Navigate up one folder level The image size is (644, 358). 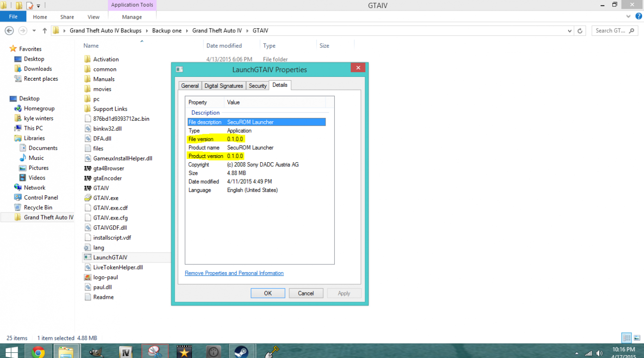pos(44,31)
